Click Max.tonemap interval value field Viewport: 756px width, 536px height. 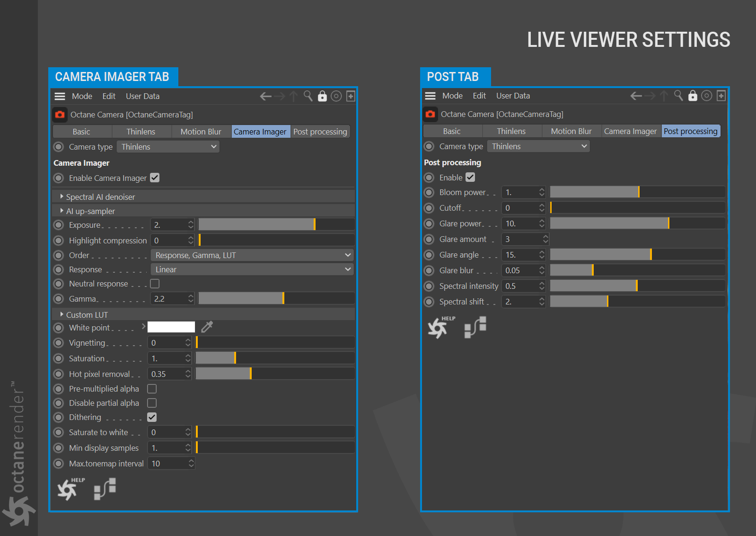click(x=167, y=464)
